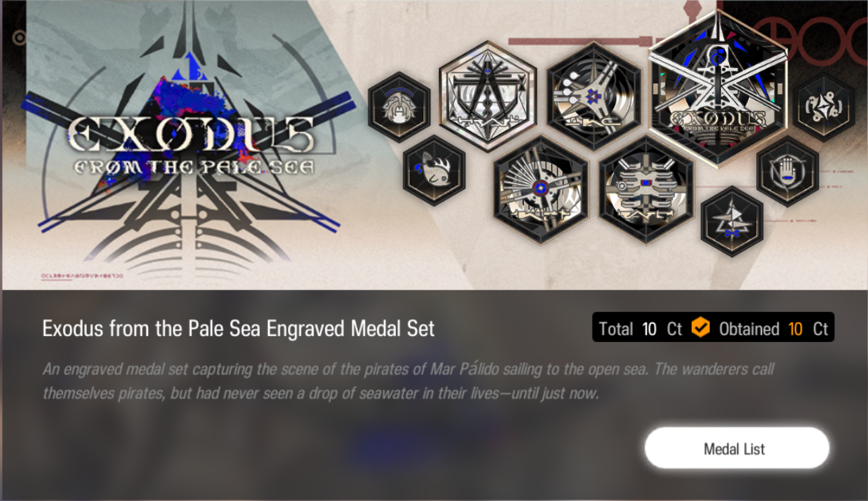This screenshot has height=501, width=868.
Task: Click the medal set title text
Action: click(x=238, y=329)
